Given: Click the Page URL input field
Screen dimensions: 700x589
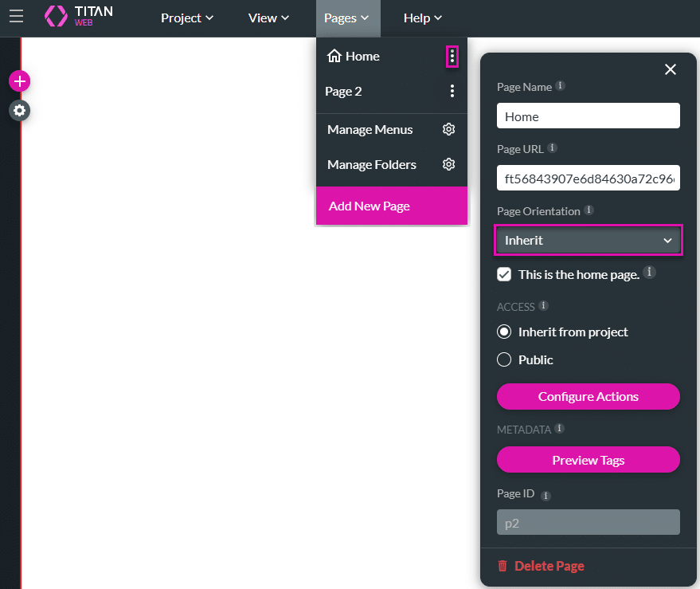Looking at the screenshot, I should [x=588, y=178].
